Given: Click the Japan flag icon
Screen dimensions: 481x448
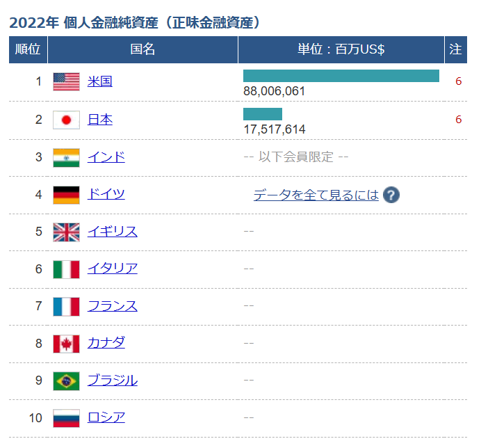Looking at the screenshot, I should (66, 120).
